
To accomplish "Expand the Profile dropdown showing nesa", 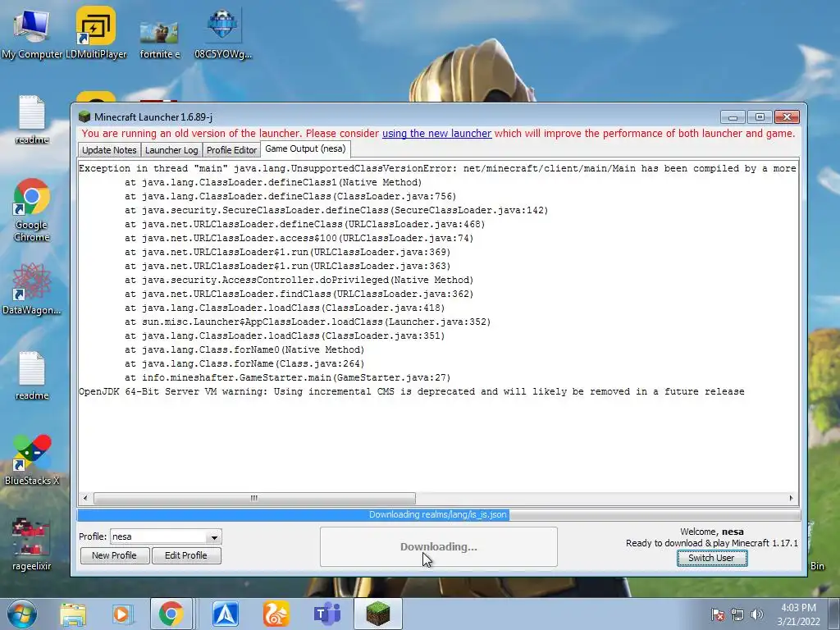I will pos(214,536).
